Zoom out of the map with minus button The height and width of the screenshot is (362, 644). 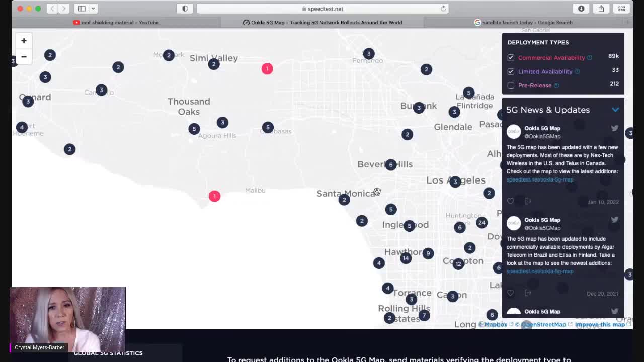tap(24, 57)
